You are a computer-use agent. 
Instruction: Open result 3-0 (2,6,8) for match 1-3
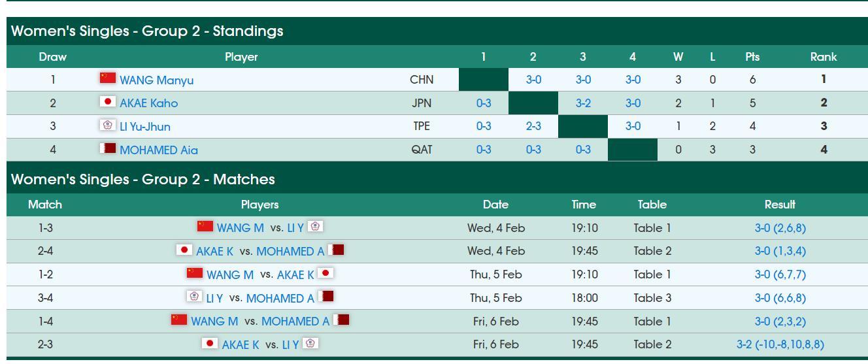coord(780,228)
